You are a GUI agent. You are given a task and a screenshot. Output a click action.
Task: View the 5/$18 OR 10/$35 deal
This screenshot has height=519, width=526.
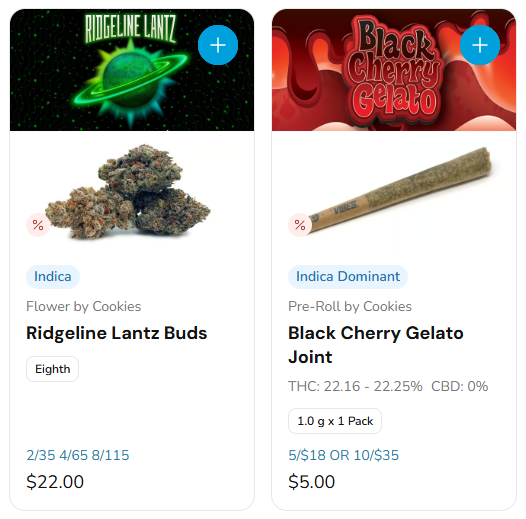pyautogui.click(x=344, y=455)
